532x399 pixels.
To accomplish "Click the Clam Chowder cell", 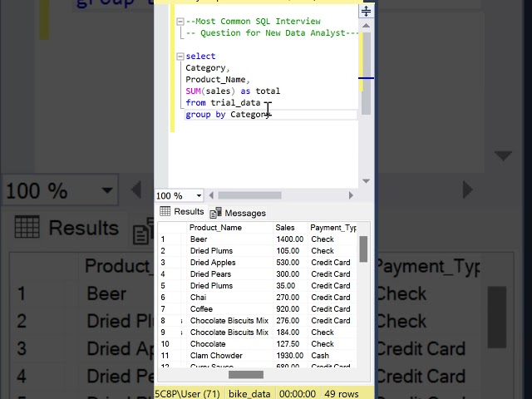I will pos(216,356).
